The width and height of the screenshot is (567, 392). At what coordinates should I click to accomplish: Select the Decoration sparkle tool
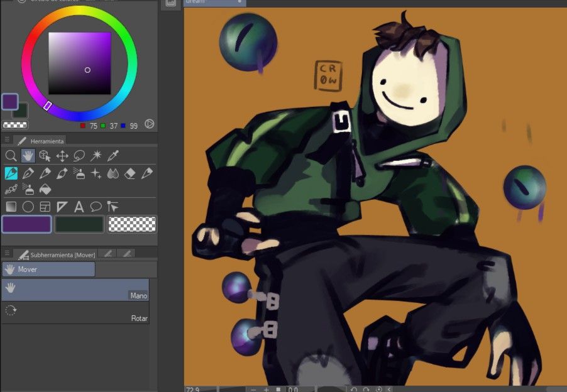click(x=96, y=173)
